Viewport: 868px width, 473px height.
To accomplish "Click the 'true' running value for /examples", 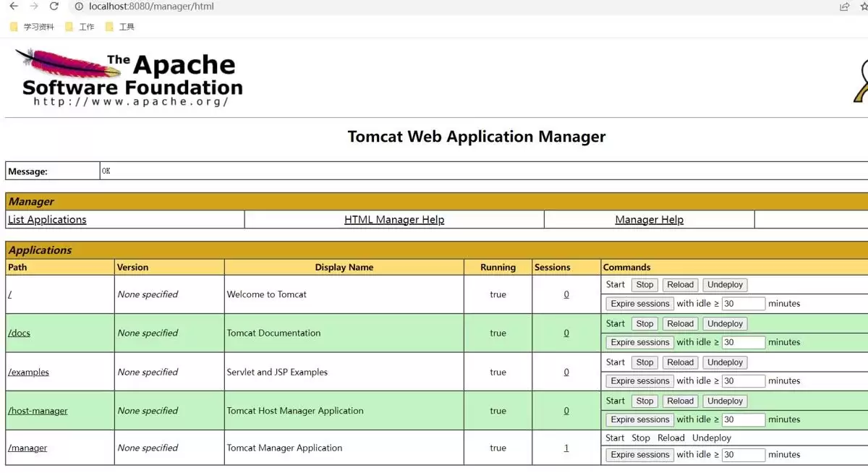I will tap(498, 372).
